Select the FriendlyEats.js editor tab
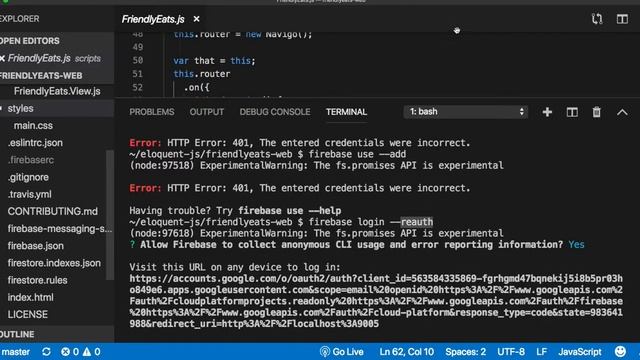Screen dimensions: 640x360 153,19
